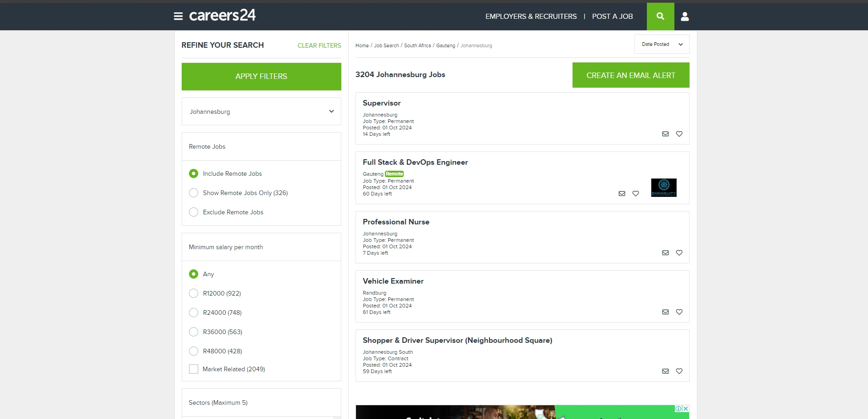Select Show Remote Jobs Only (326)
The width and height of the screenshot is (868, 419).
pyautogui.click(x=194, y=193)
